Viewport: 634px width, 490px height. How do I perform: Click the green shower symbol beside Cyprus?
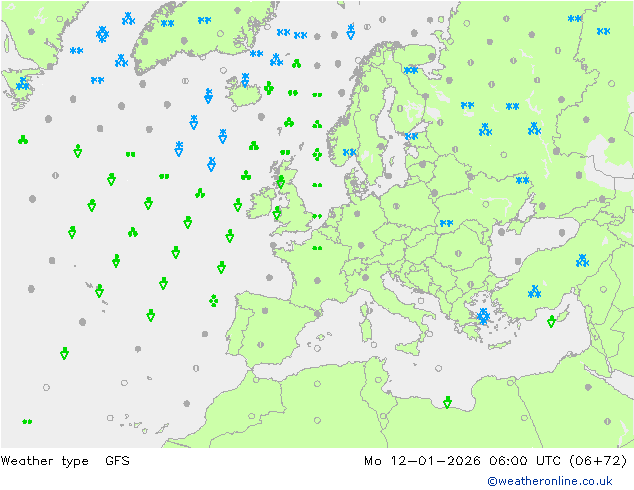point(552,321)
